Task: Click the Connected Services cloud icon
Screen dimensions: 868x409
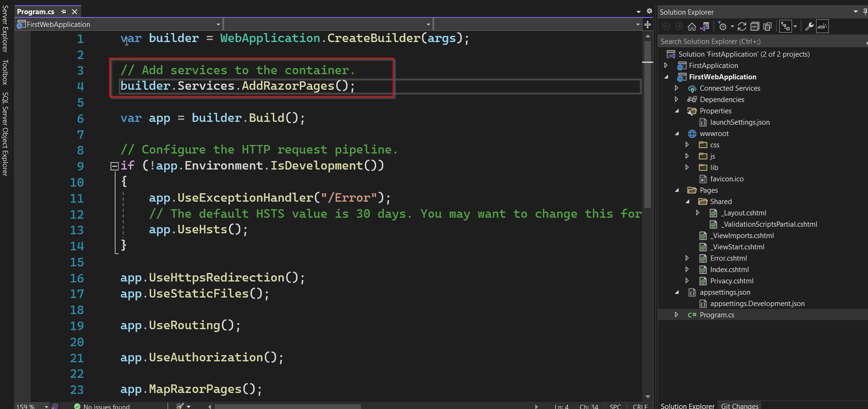Action: point(692,88)
